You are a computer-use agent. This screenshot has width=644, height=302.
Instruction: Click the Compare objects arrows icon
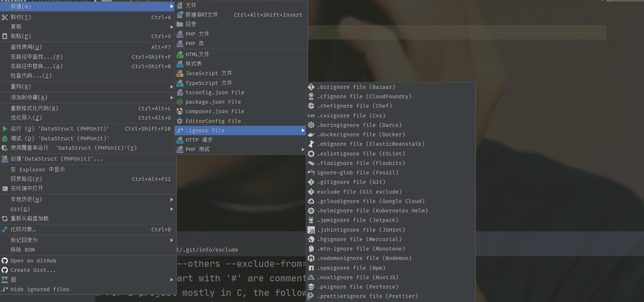tap(5, 229)
